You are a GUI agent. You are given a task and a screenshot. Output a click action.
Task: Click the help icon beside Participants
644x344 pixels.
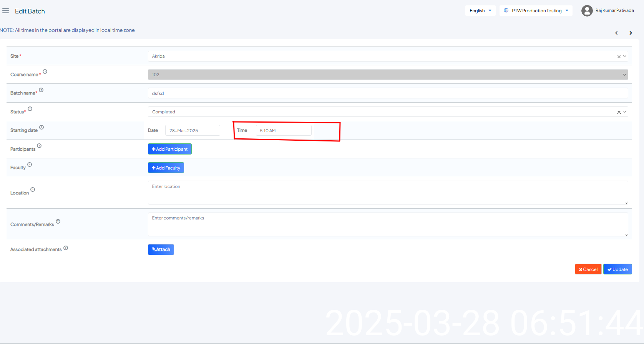click(39, 146)
